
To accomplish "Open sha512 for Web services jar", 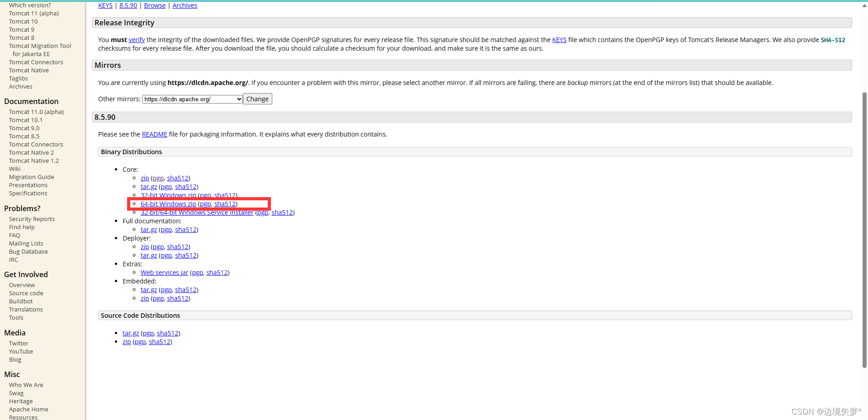I will [217, 273].
